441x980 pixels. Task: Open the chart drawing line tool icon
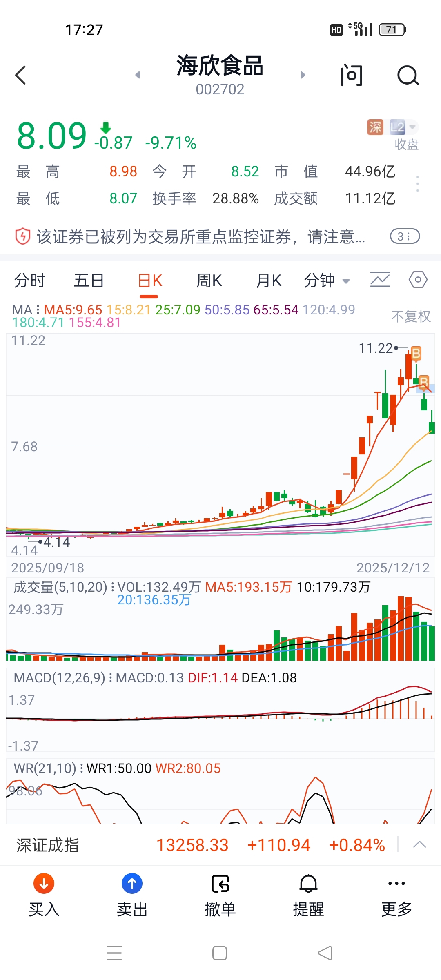[x=380, y=280]
